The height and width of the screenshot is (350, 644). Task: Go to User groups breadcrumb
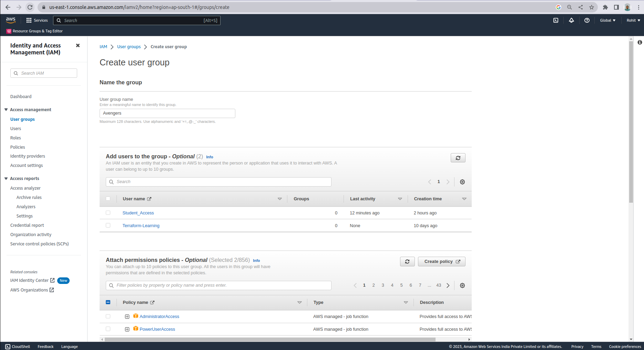tap(129, 47)
